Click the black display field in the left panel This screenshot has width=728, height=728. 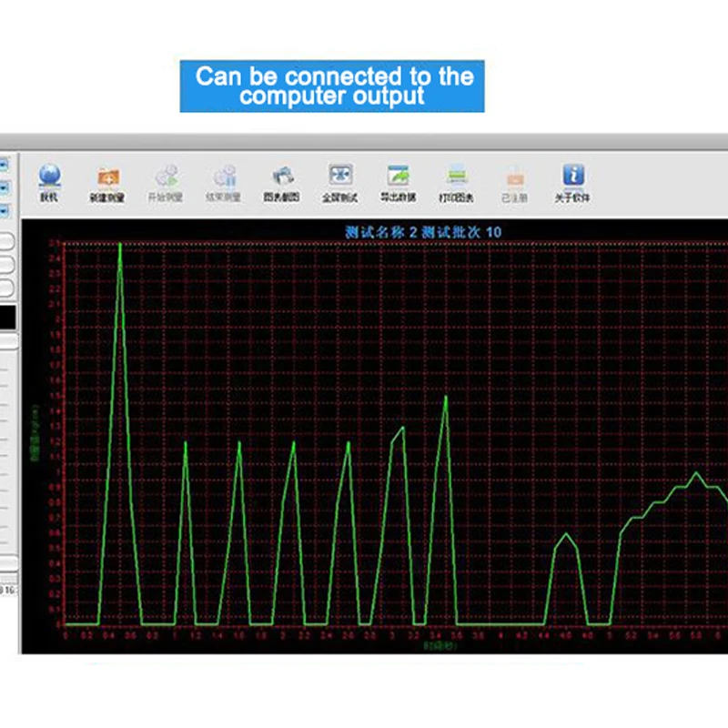pyautogui.click(x=6, y=317)
